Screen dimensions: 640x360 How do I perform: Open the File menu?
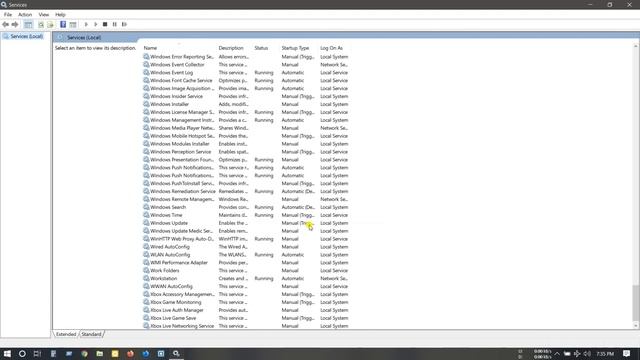click(8, 14)
